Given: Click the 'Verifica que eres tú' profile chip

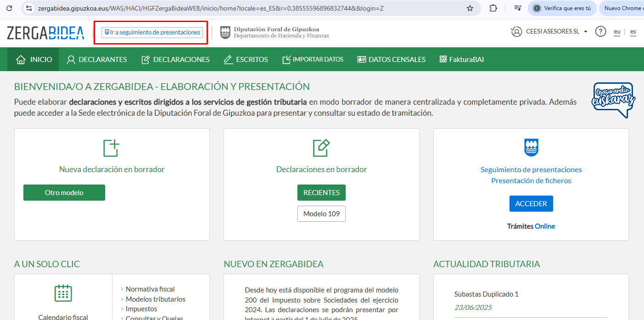Looking at the screenshot, I should [562, 8].
